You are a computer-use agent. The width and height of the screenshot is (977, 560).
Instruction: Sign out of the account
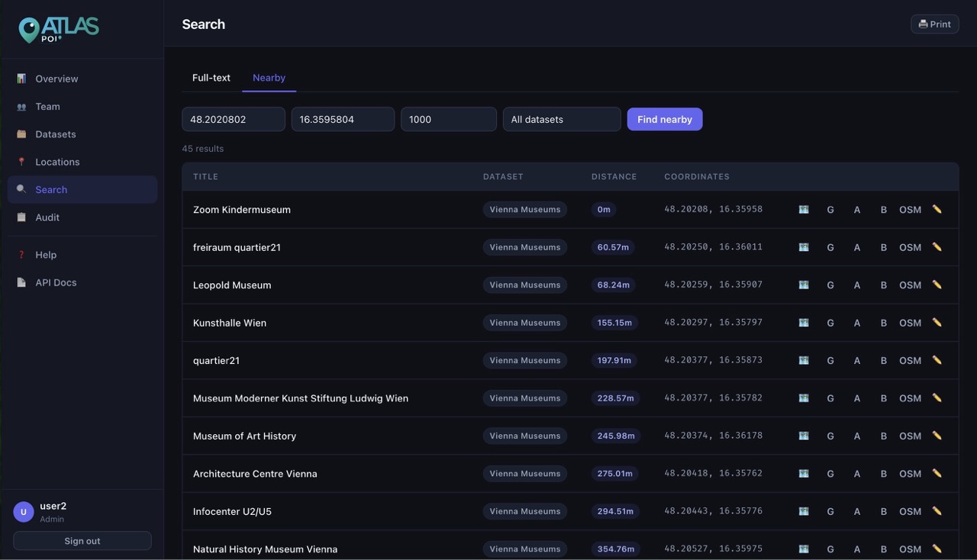point(82,541)
